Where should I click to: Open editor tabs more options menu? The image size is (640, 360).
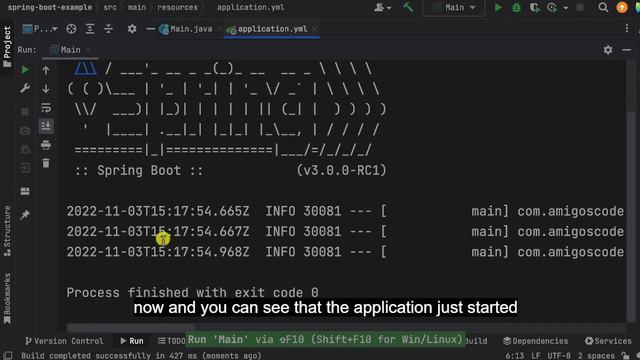click(627, 29)
